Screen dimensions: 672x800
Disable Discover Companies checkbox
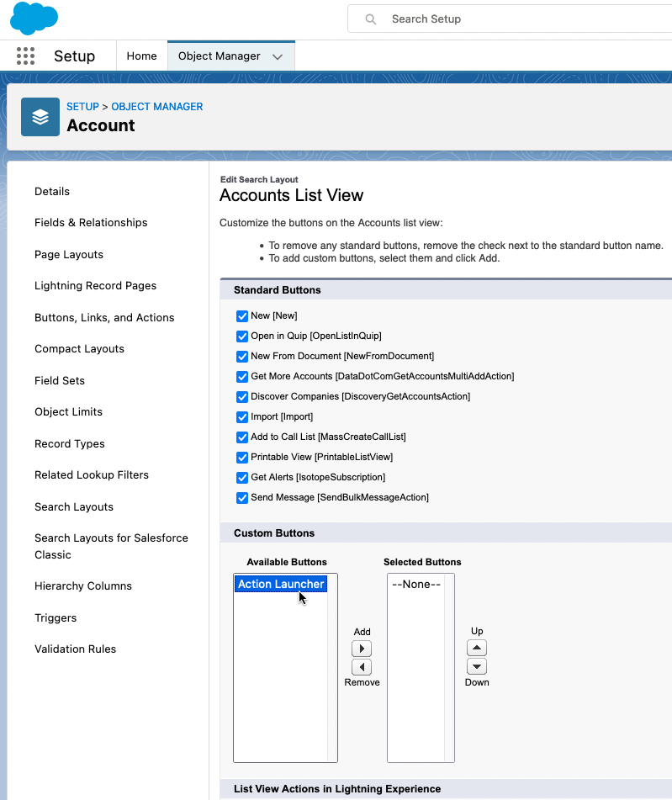click(242, 397)
